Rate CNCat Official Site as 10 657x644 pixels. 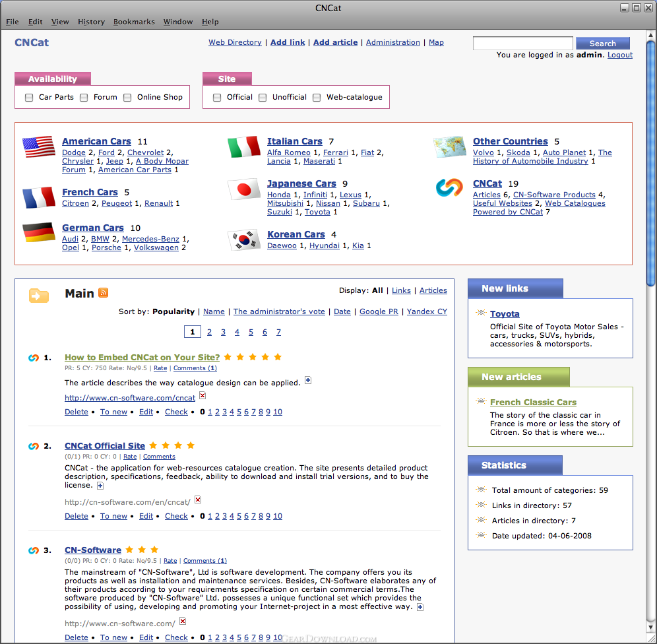point(278,516)
